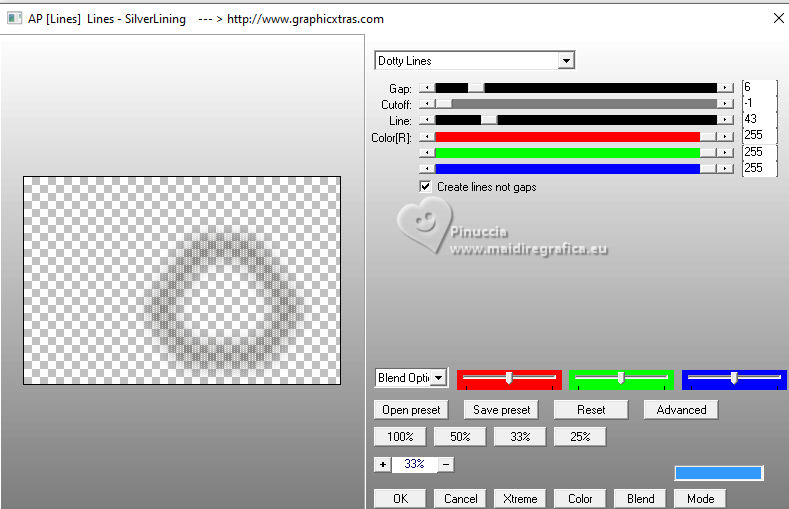Click the Reset button

(591, 410)
